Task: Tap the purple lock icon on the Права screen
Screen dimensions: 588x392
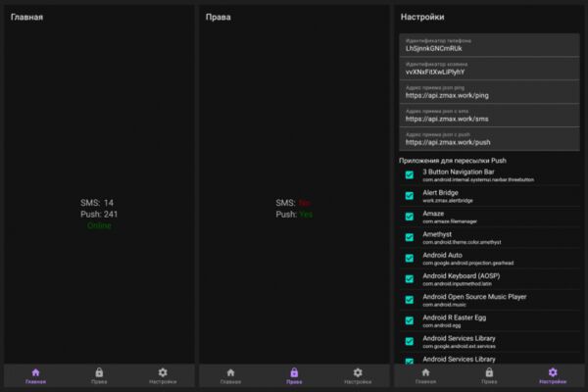Action: pos(294,372)
